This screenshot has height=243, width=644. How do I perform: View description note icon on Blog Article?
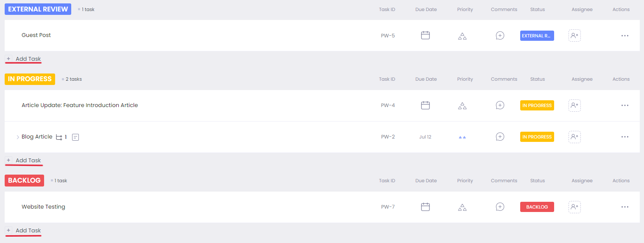coord(75,137)
